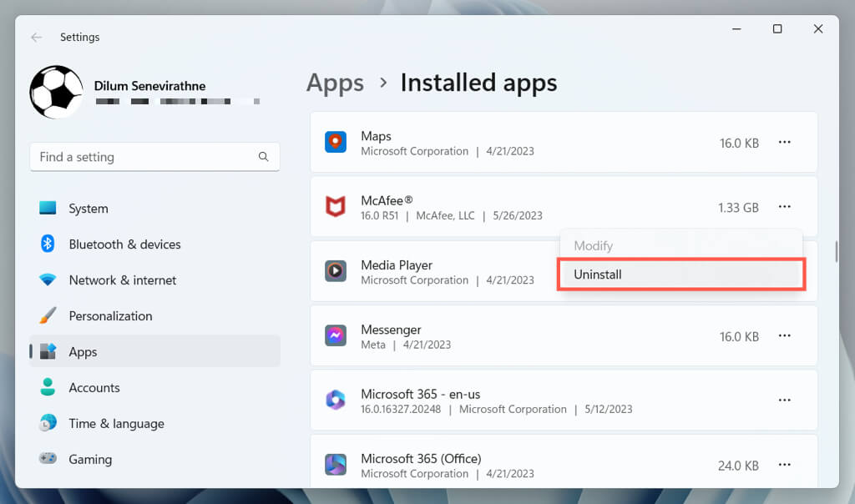Click the McAfee shield icon

tap(336, 206)
